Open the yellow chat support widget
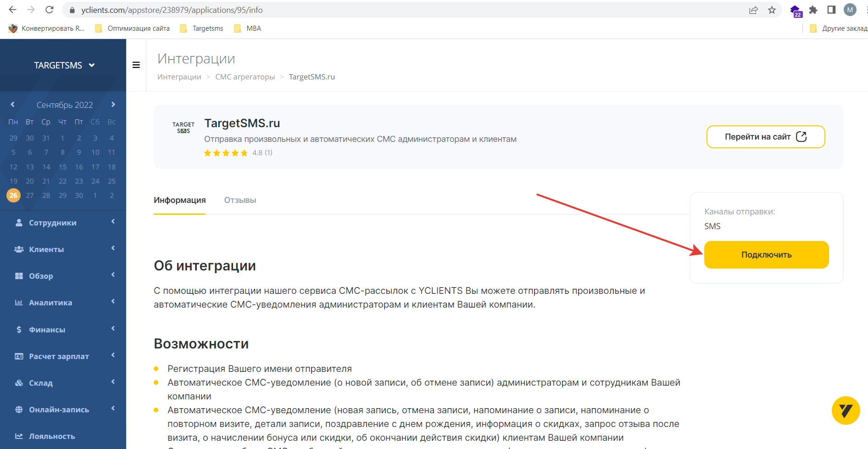This screenshot has height=449, width=868. [846, 410]
